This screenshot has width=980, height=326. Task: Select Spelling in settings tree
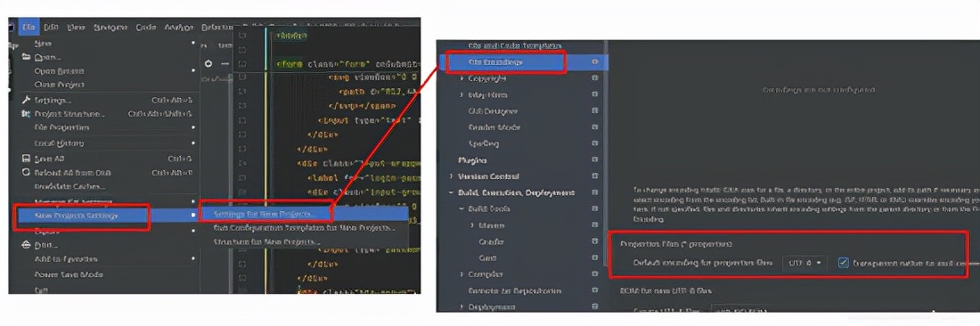484,143
